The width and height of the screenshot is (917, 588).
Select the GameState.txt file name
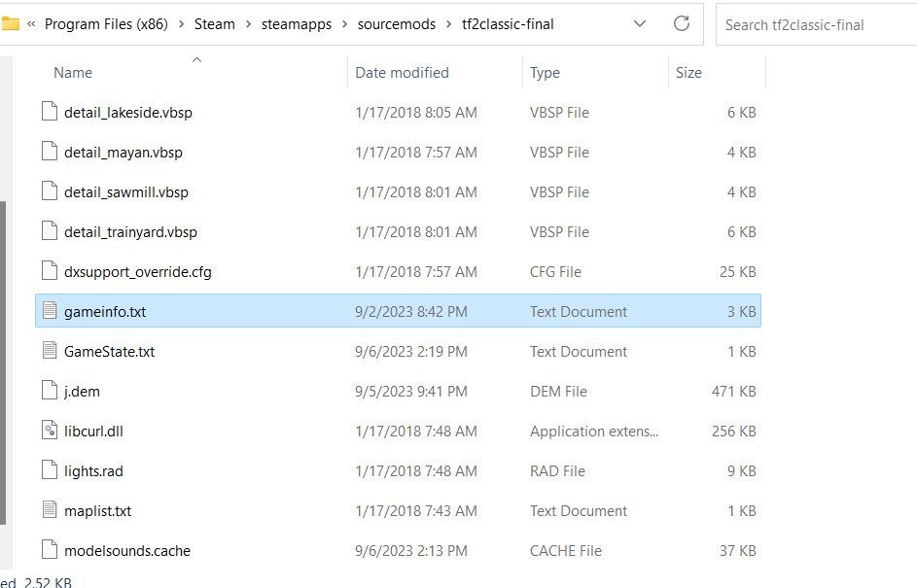pos(109,351)
